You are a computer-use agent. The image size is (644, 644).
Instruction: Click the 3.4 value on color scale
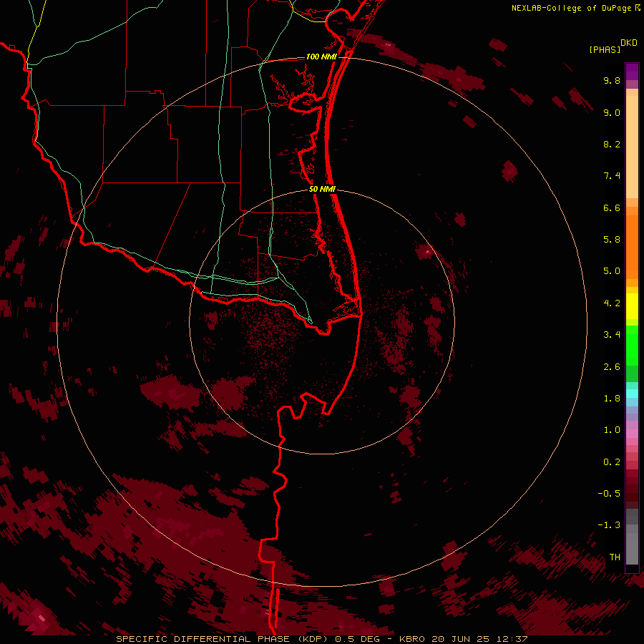(612, 335)
